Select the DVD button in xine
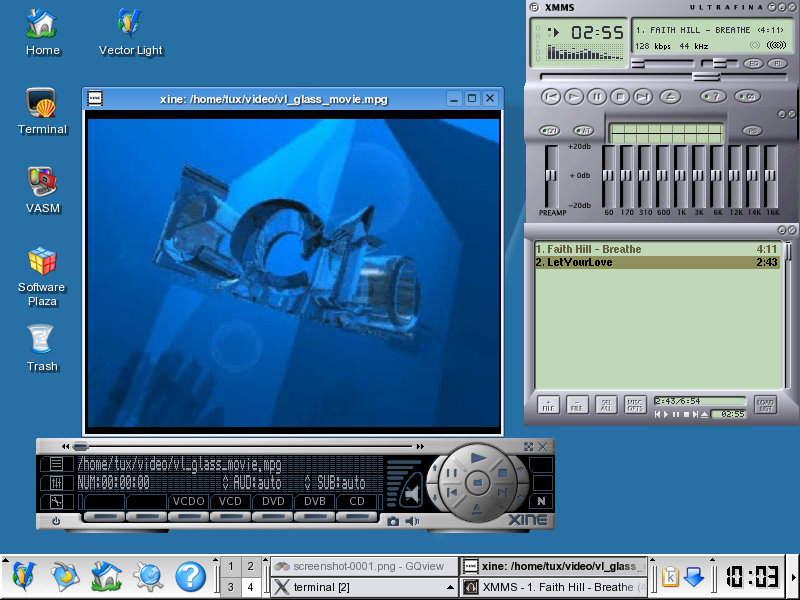The height and width of the screenshot is (600, 800). [273, 502]
